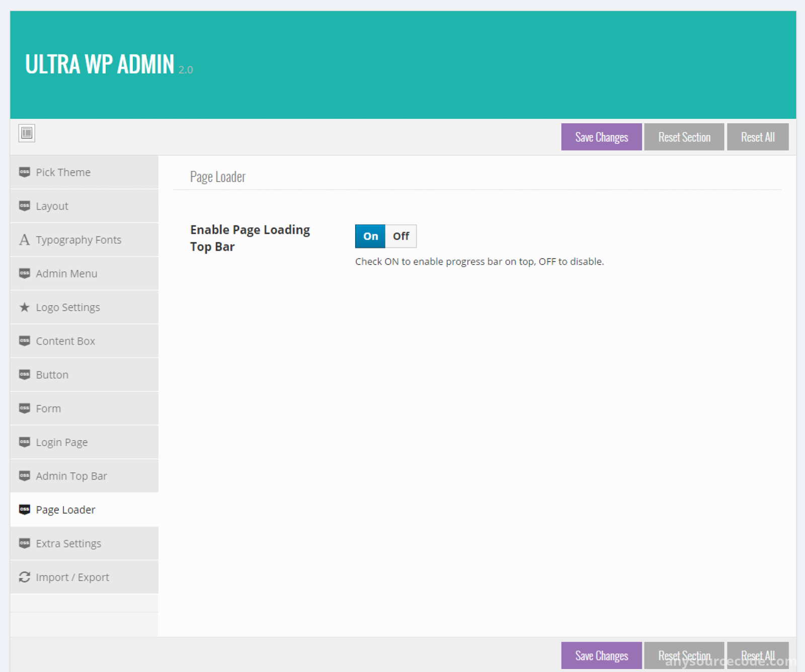Click the CSS icon beside Pick Theme
805x672 pixels.
25,172
